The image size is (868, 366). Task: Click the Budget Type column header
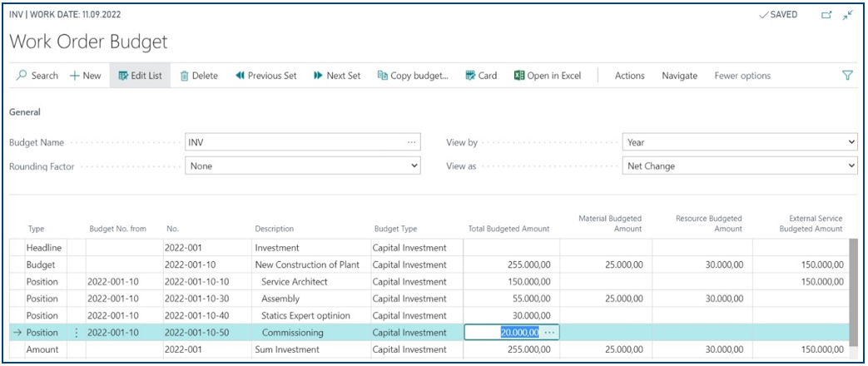click(x=396, y=229)
